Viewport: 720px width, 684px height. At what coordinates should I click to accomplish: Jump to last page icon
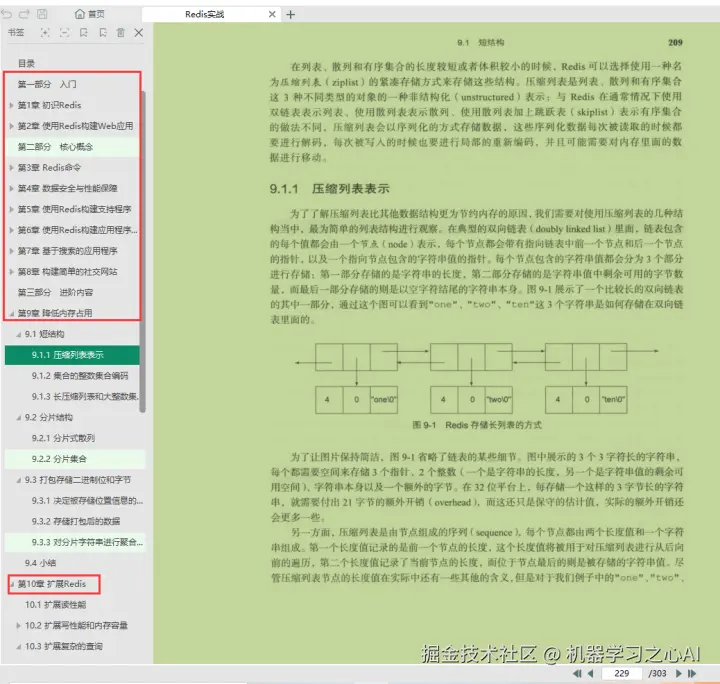[692, 673]
